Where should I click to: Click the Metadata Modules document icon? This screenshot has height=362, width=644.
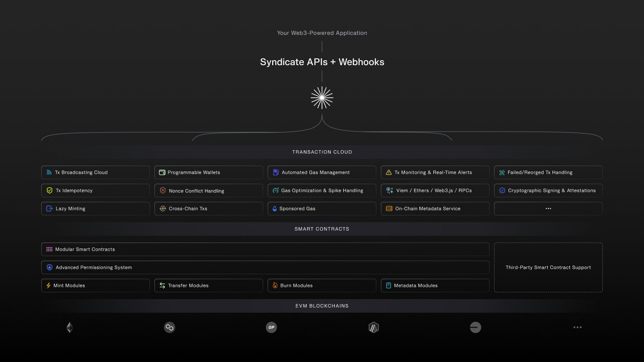[389, 286]
